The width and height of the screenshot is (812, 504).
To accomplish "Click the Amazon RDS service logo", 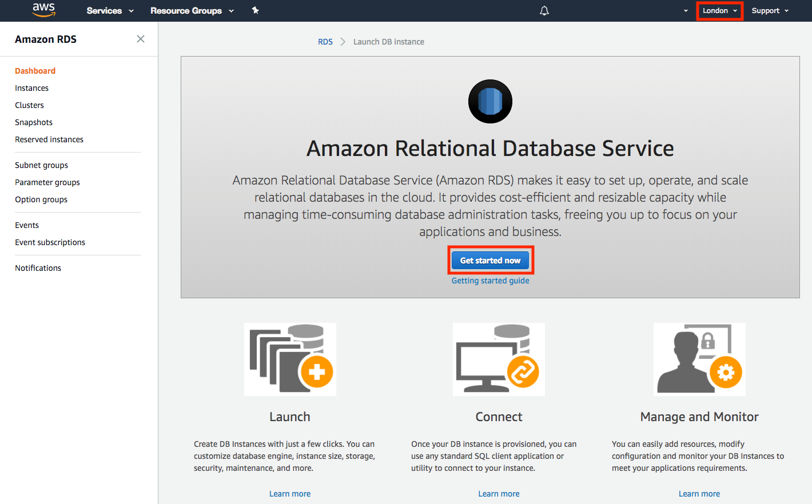I will (490, 101).
